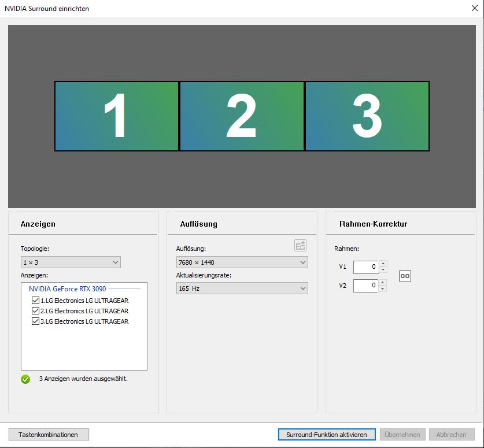The height and width of the screenshot is (448, 484).
Task: Click the custom resolution add icon
Action: [x=300, y=246]
